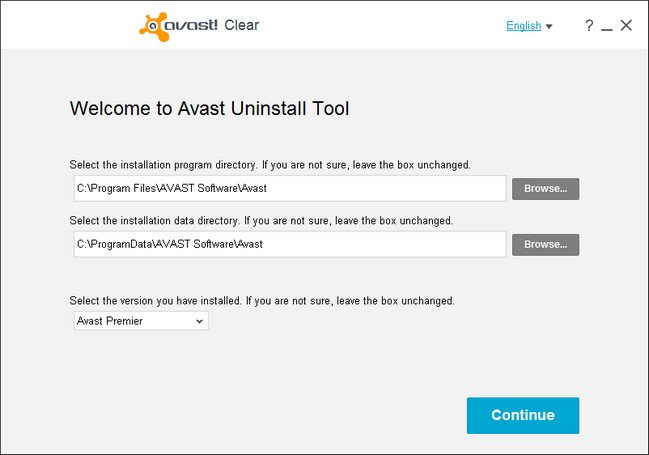The height and width of the screenshot is (455, 649).
Task: Expand the version list using its chevron
Action: click(199, 321)
